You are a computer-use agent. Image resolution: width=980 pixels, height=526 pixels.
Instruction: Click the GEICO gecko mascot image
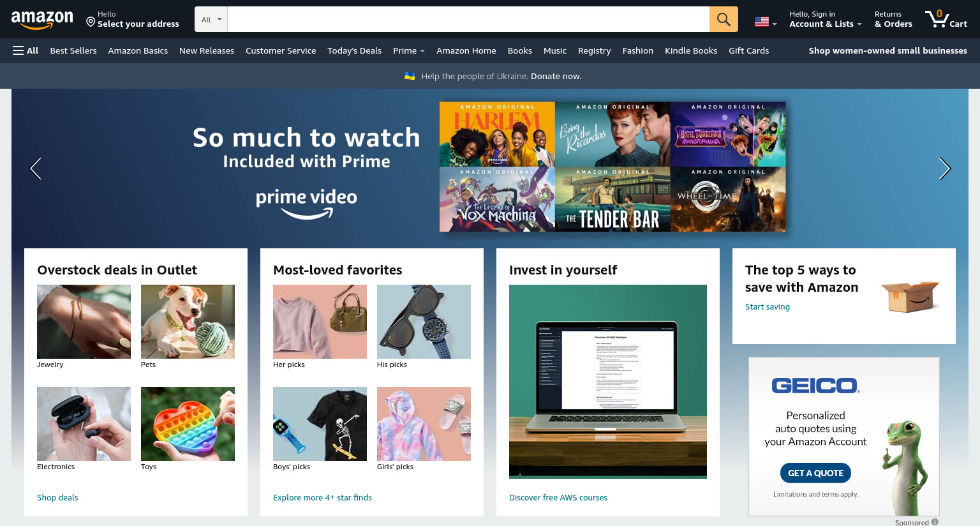point(907,467)
